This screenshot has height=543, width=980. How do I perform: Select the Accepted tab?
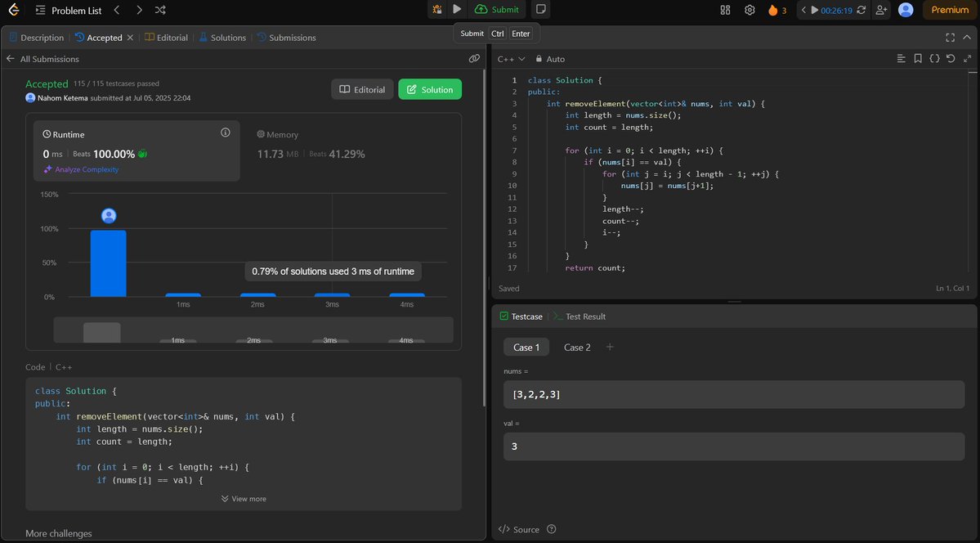(99, 38)
